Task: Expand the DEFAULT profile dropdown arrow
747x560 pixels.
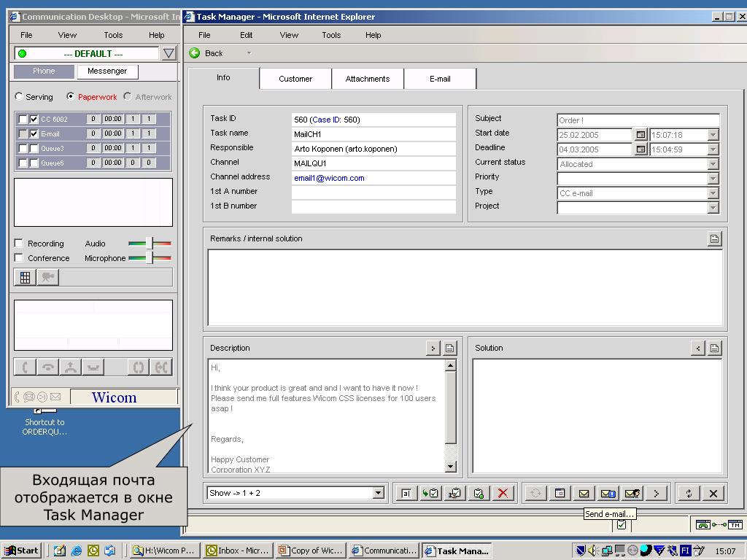Action: click(x=169, y=53)
